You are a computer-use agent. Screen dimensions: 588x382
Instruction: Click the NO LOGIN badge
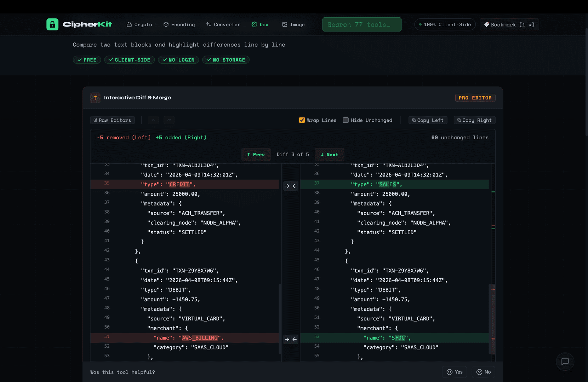point(178,60)
